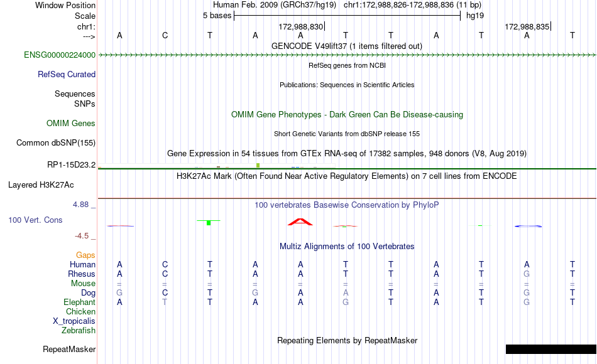Click the Sequences SNPs track label
Screen dimensions: 597x364
[x=75, y=99]
